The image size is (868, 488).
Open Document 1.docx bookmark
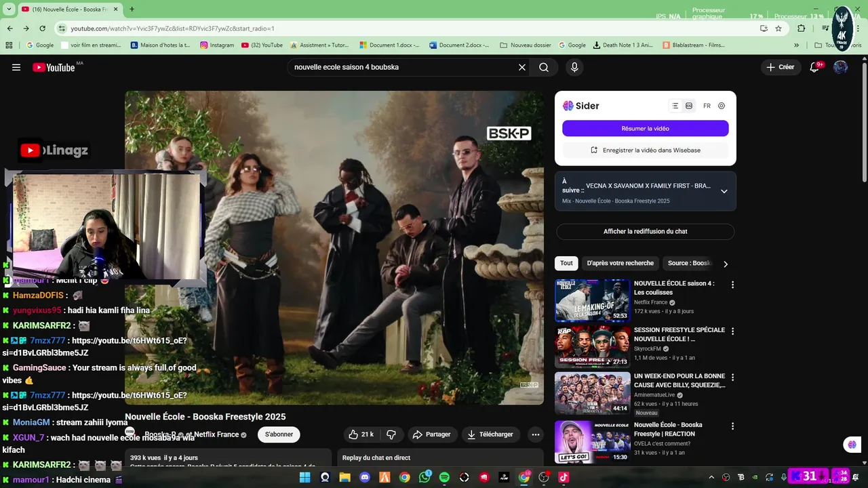[390, 45]
